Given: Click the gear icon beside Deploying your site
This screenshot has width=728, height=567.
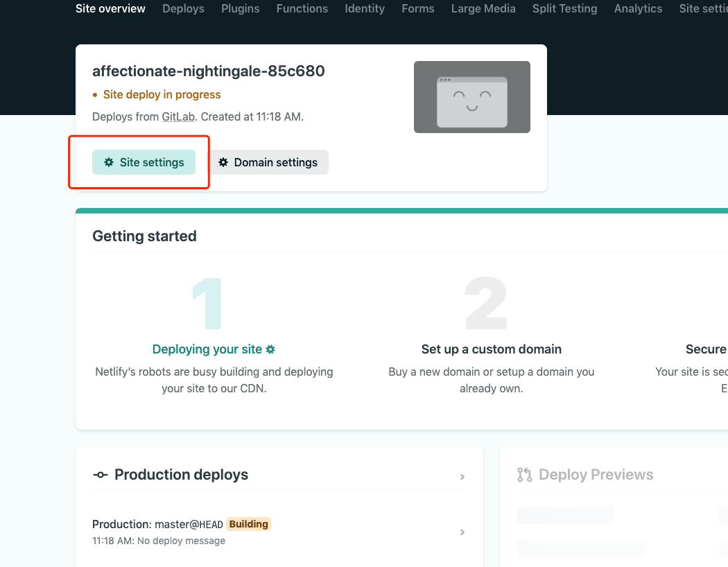Looking at the screenshot, I should pos(270,349).
